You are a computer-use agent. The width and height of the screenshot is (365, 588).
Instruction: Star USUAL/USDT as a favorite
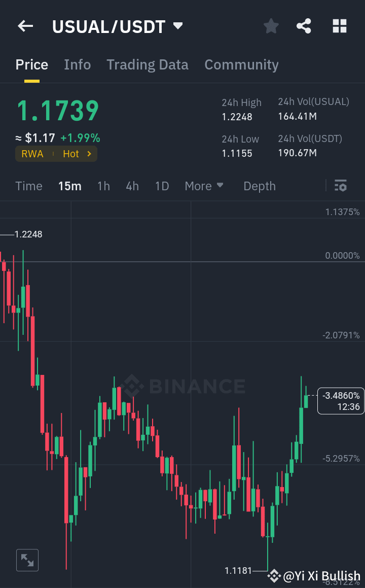click(271, 26)
